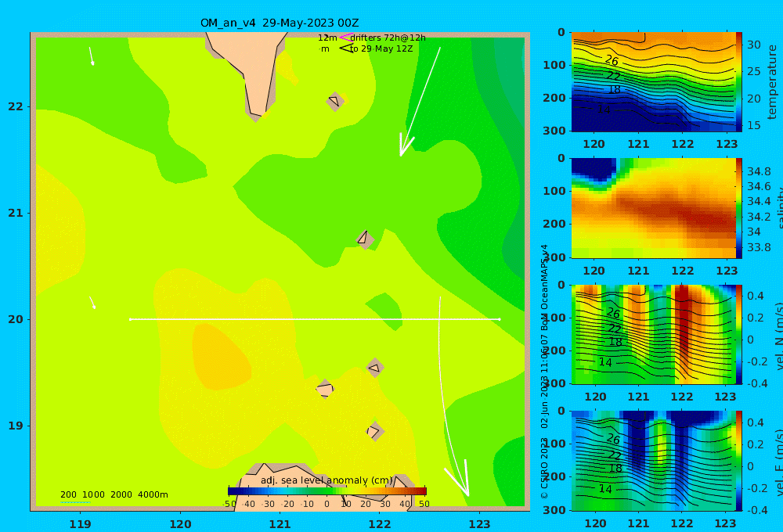Click contour label 22 in vel. E panel

pos(615,455)
